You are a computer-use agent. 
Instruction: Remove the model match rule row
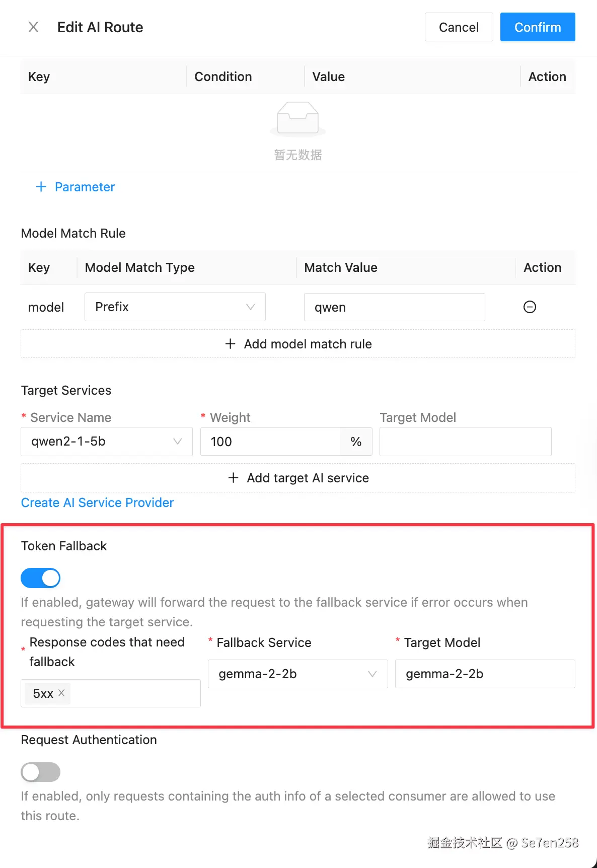[530, 307]
